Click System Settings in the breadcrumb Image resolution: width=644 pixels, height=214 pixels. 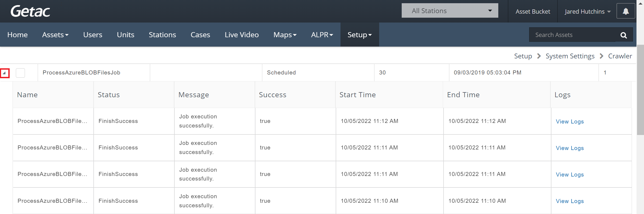pyautogui.click(x=570, y=56)
